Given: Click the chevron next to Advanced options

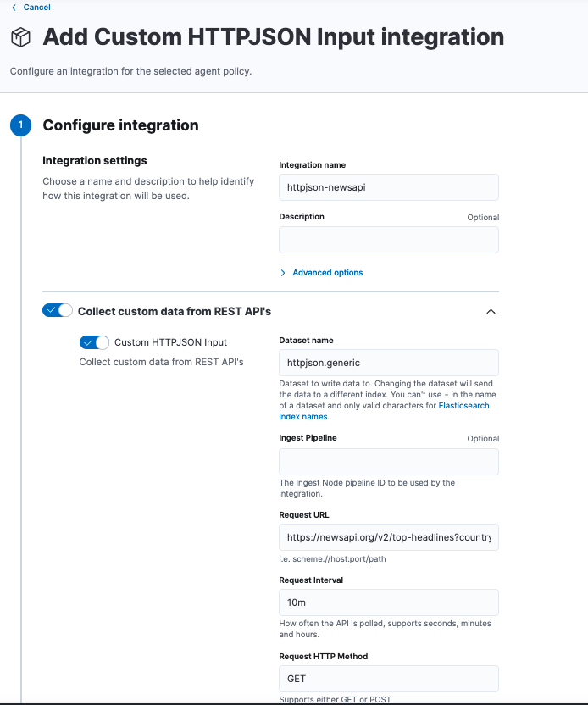Looking at the screenshot, I should click(281, 272).
